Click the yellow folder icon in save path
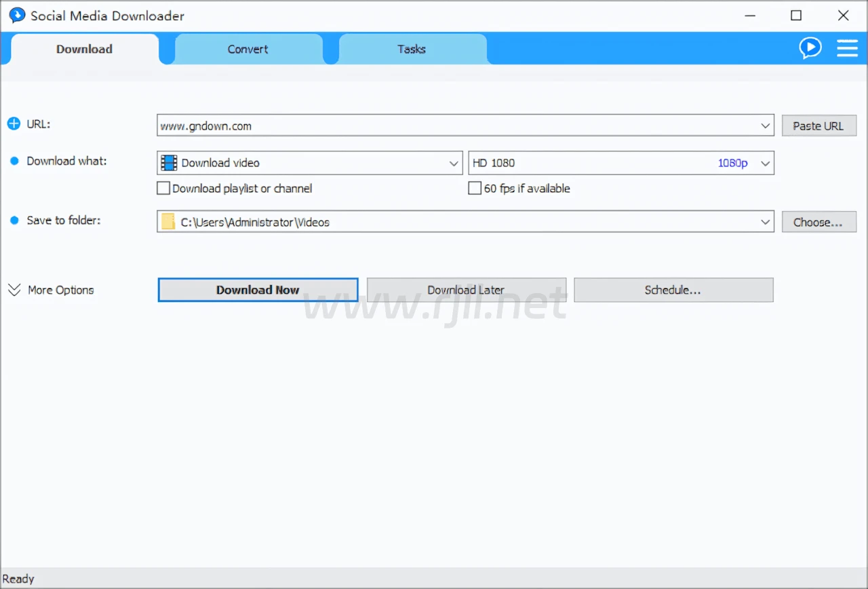The width and height of the screenshot is (868, 589). (168, 222)
